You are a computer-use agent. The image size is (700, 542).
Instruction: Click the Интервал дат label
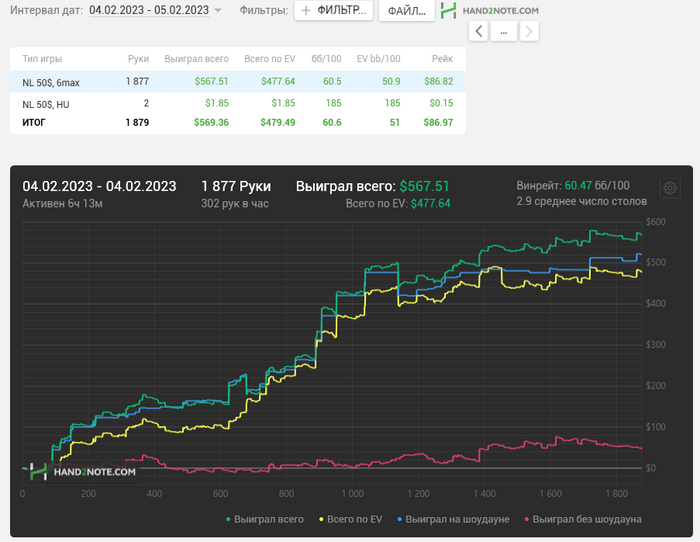tap(46, 10)
